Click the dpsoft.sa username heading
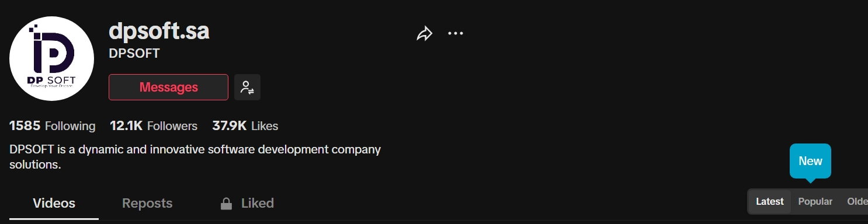The width and height of the screenshot is (868, 224). (x=159, y=31)
